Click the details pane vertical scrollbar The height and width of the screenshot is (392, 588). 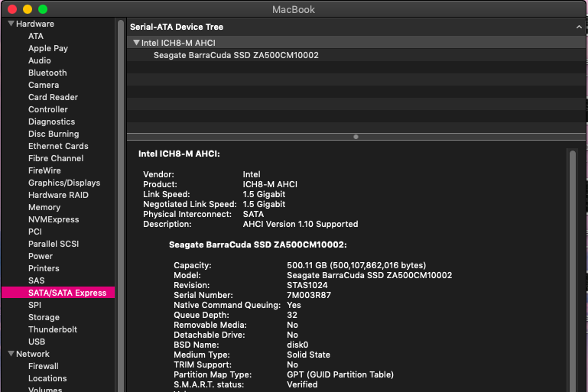click(572, 270)
